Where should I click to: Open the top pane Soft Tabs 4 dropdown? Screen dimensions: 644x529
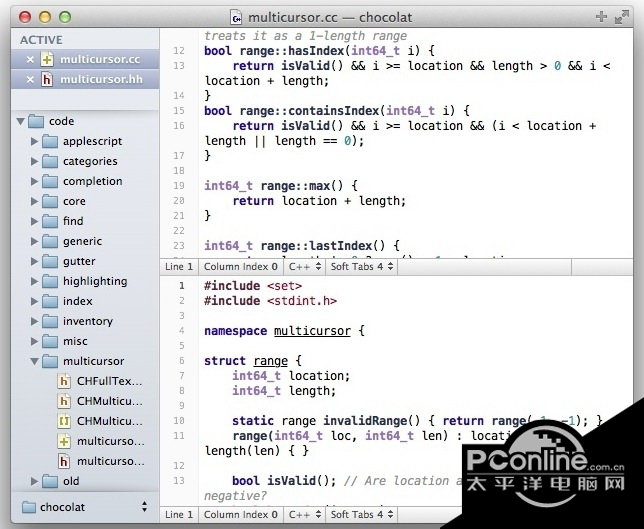point(361,267)
